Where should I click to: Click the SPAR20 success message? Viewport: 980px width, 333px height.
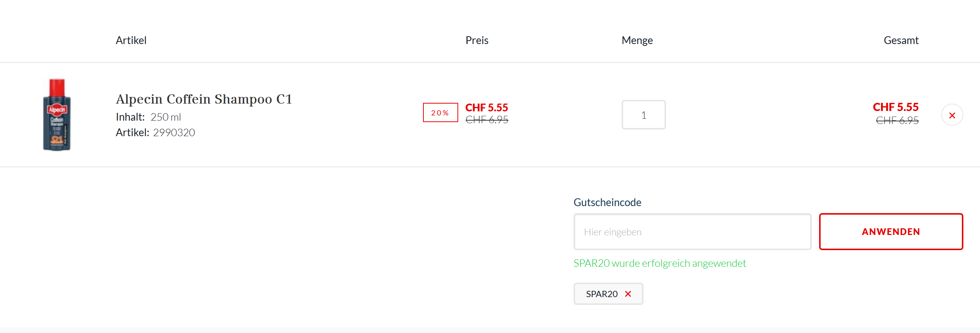pos(659,263)
